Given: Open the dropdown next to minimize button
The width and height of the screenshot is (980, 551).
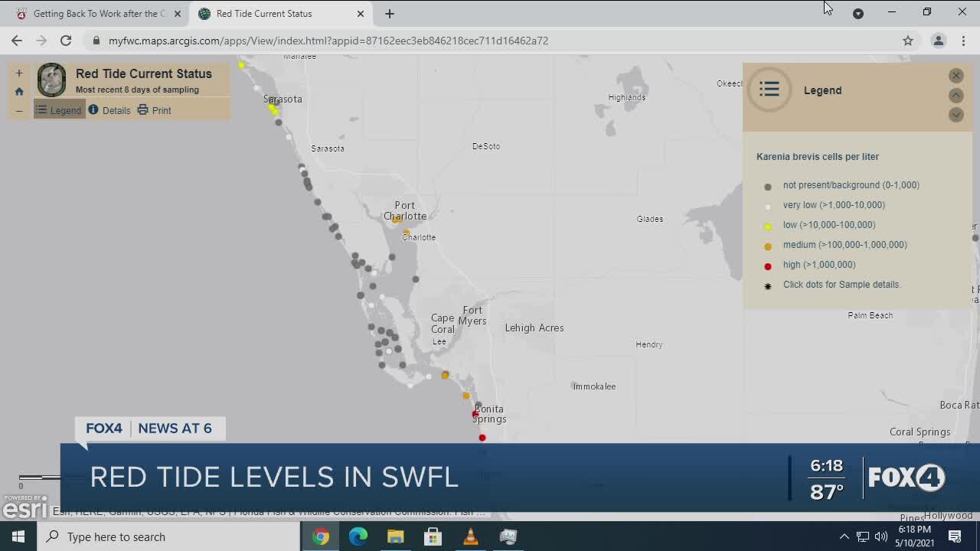Looking at the screenshot, I should coord(858,14).
